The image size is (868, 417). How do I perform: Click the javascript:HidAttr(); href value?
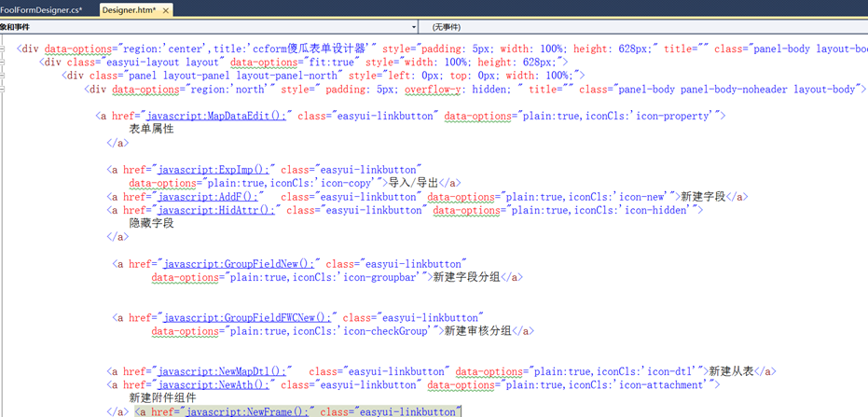point(216,210)
